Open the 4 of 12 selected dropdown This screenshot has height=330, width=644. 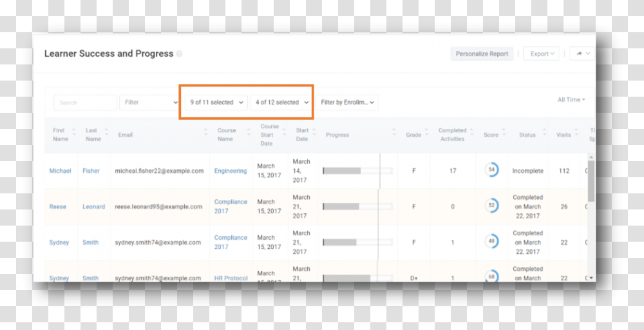tap(281, 102)
